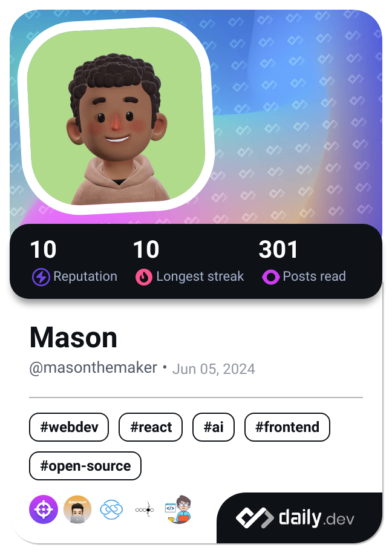Viewport: 392px width, 553px height.
Task: Click the blue cloud infinity icon
Action: [111, 509]
